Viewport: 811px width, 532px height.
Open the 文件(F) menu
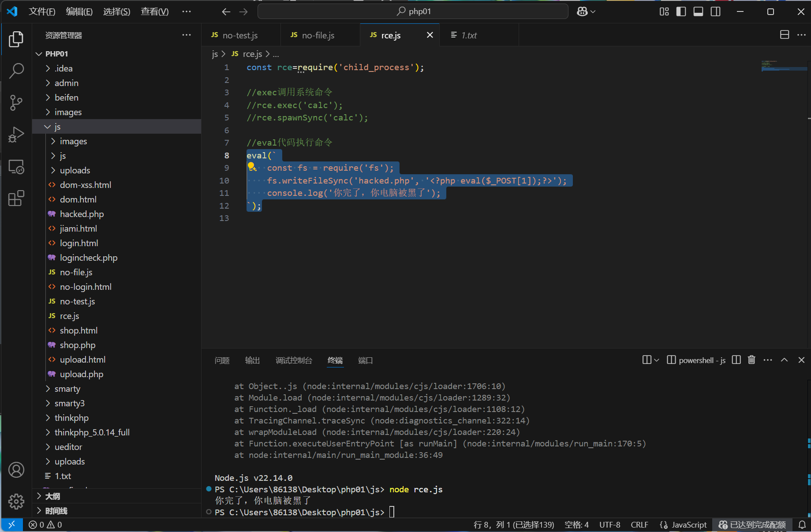pos(42,11)
